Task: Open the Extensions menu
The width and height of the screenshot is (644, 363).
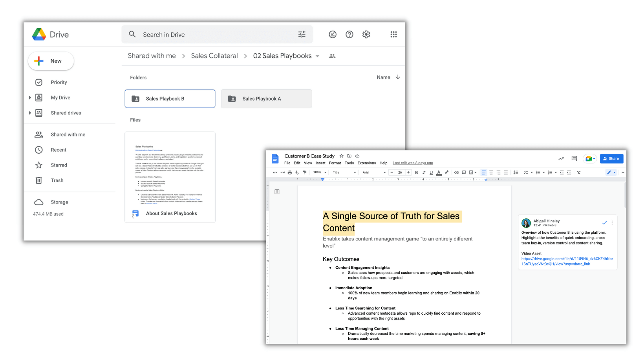Action: [x=366, y=163]
